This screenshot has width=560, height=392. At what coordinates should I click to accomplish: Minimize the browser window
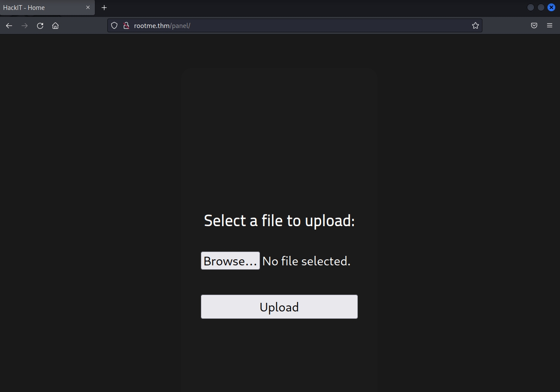point(531,7)
